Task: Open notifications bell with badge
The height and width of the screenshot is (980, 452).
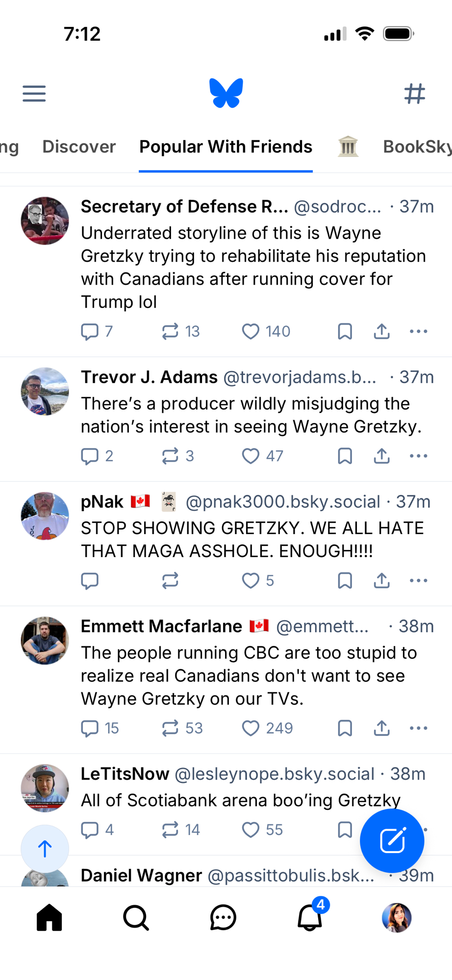Action: click(310, 917)
